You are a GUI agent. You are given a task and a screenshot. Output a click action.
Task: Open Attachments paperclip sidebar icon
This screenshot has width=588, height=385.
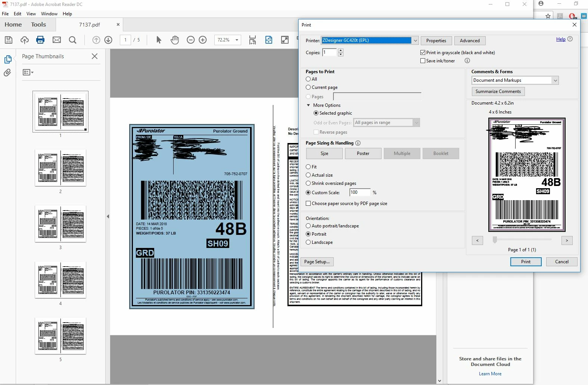coord(7,73)
